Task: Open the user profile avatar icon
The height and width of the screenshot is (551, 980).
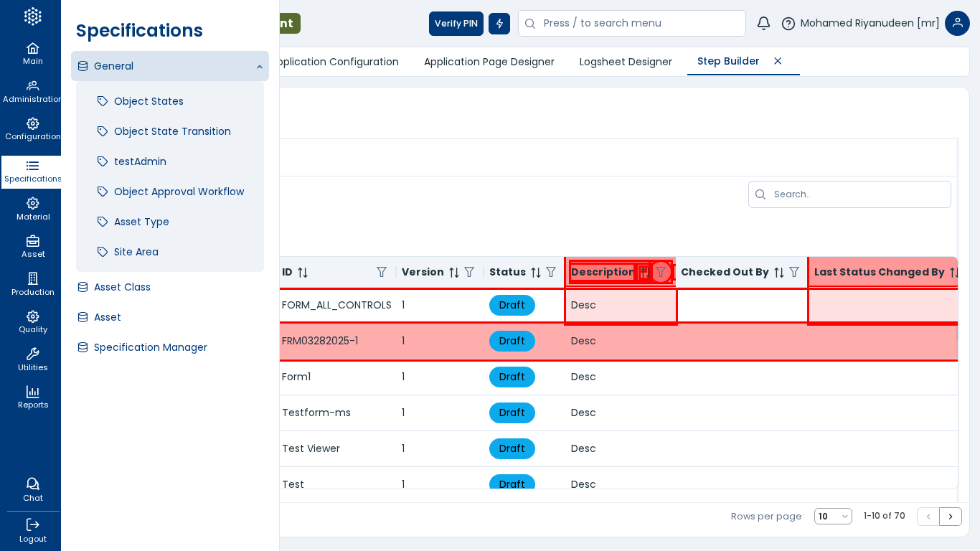Action: click(957, 24)
